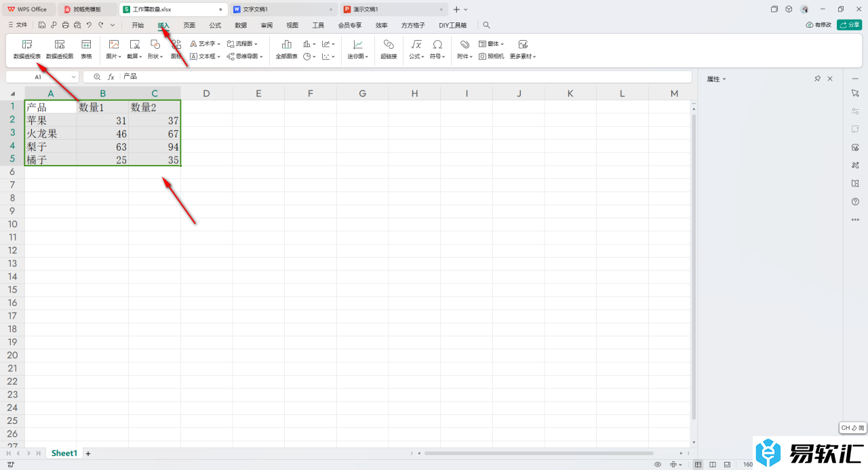Open the scatter chart type dropdown
The height and width of the screenshot is (470, 868).
pos(328,56)
